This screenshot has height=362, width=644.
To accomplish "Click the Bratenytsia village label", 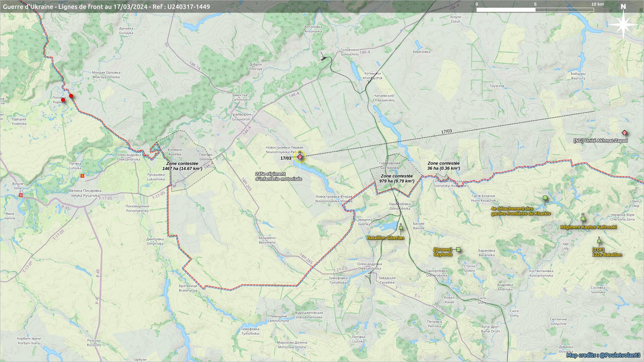I will [x=188, y=288].
